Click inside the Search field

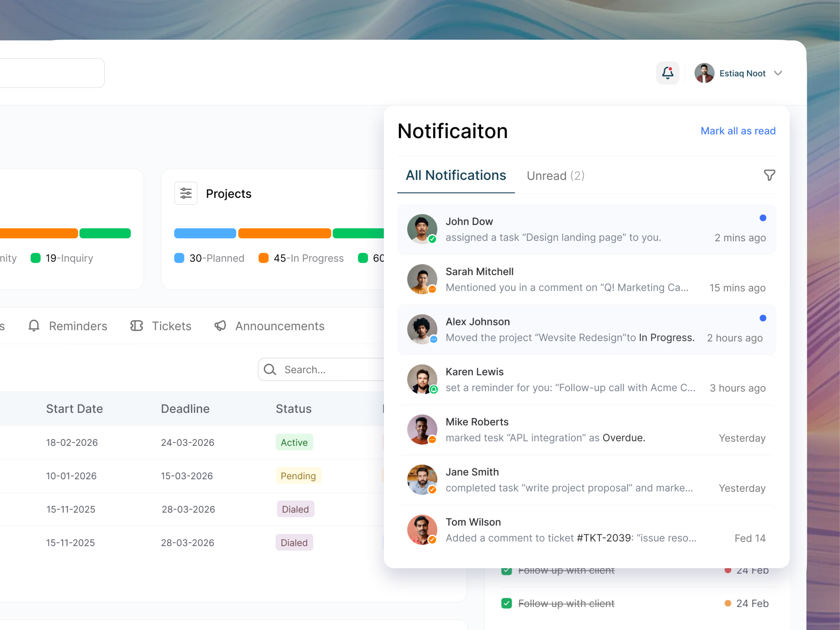323,369
